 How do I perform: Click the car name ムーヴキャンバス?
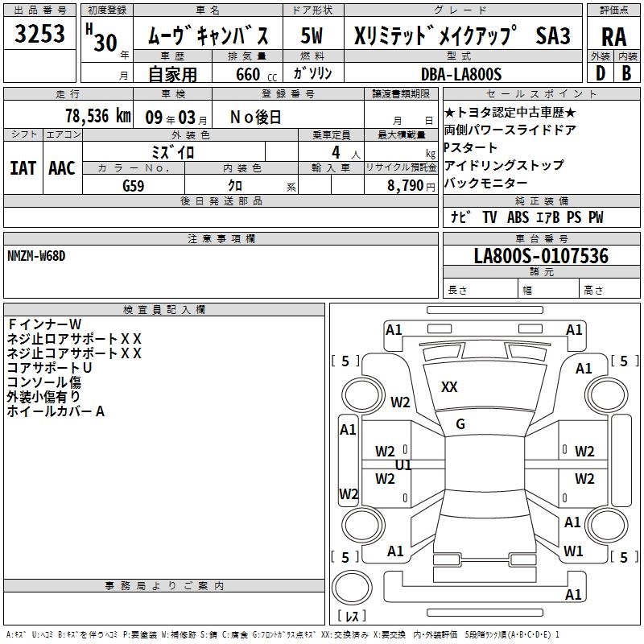coord(208,35)
